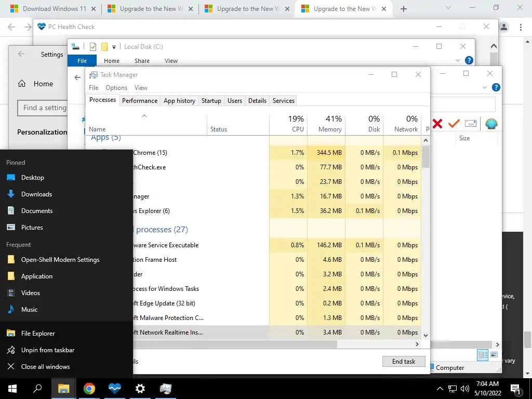Close the Download Windows 11 tab

pyautogui.click(x=94, y=9)
